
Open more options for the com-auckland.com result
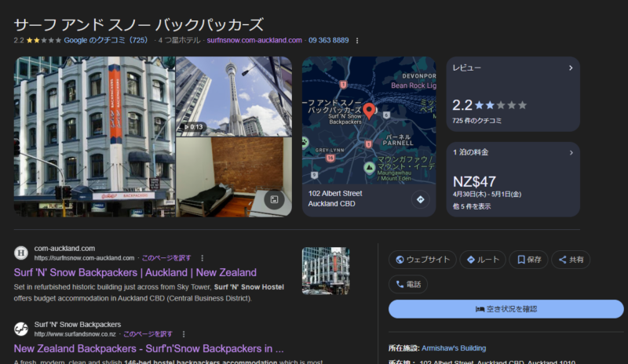click(202, 257)
